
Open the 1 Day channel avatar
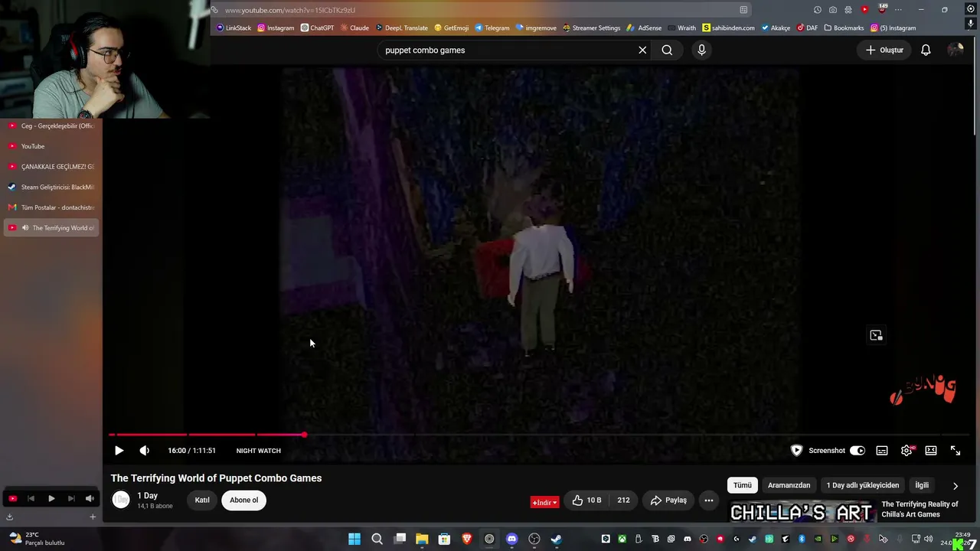click(x=121, y=500)
